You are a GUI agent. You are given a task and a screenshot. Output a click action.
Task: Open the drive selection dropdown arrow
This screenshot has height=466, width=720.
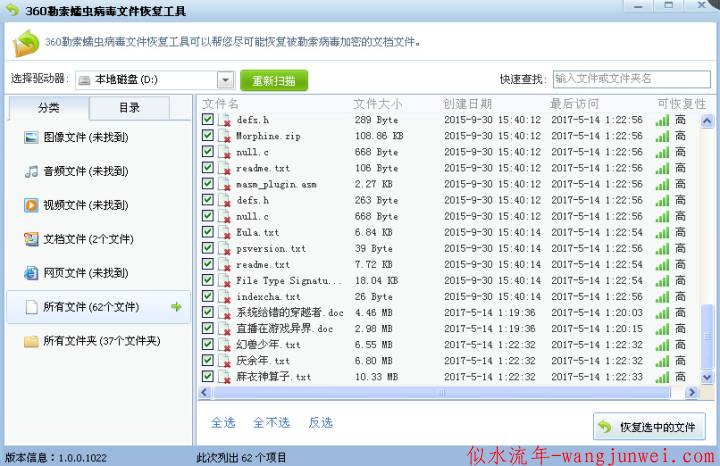point(225,80)
